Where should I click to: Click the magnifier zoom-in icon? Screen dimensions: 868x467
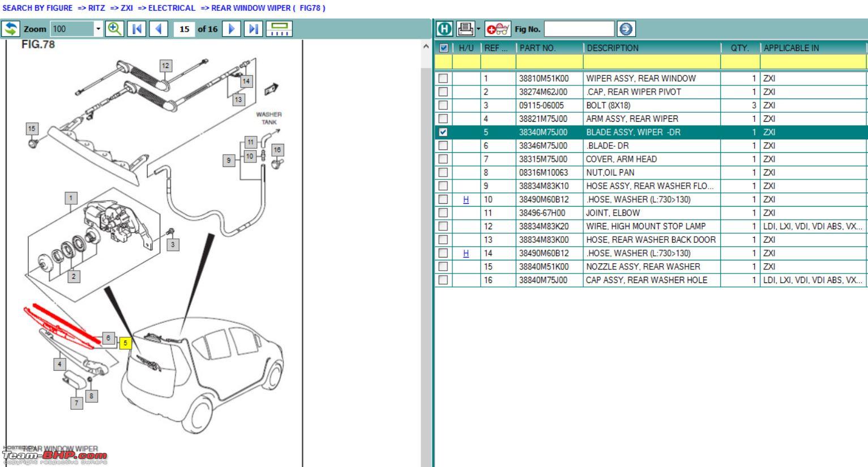click(x=115, y=29)
